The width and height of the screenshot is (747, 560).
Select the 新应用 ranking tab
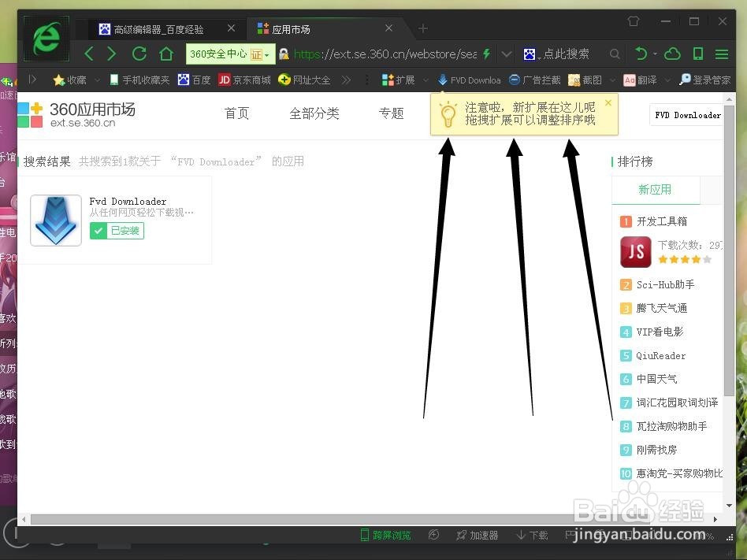click(655, 190)
